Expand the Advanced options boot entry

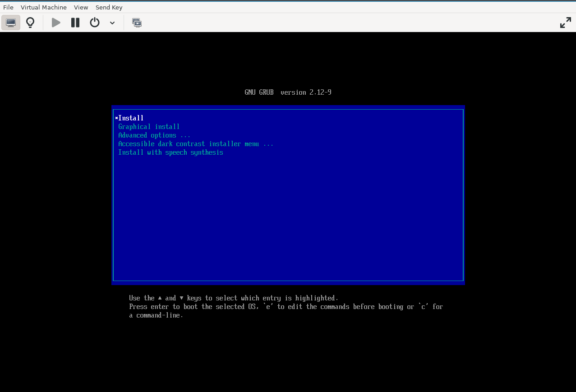coord(147,135)
